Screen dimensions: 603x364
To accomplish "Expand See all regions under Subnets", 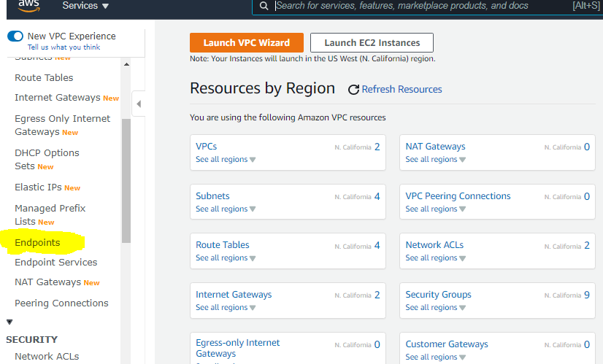I will point(226,209).
